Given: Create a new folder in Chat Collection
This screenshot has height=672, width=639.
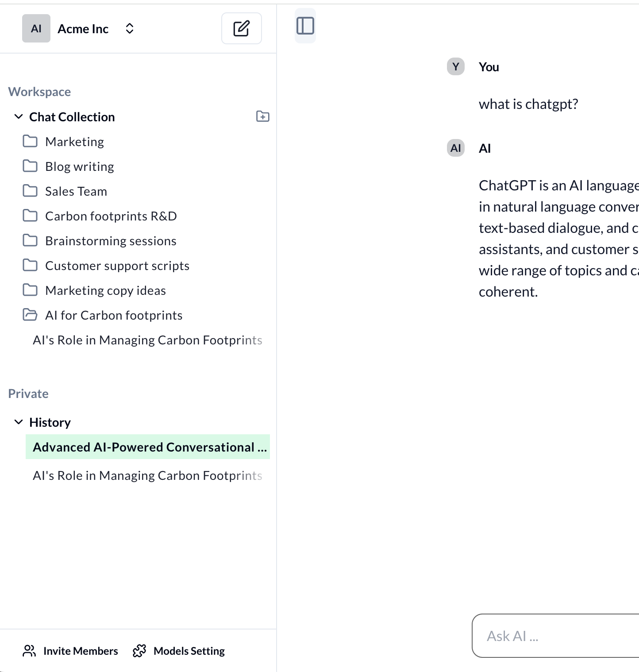Looking at the screenshot, I should 263,116.
